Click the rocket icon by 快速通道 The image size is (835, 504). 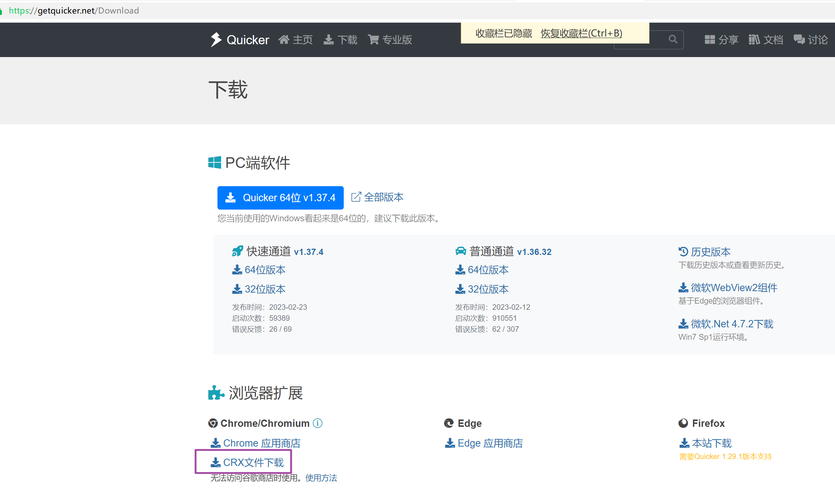pyautogui.click(x=237, y=251)
